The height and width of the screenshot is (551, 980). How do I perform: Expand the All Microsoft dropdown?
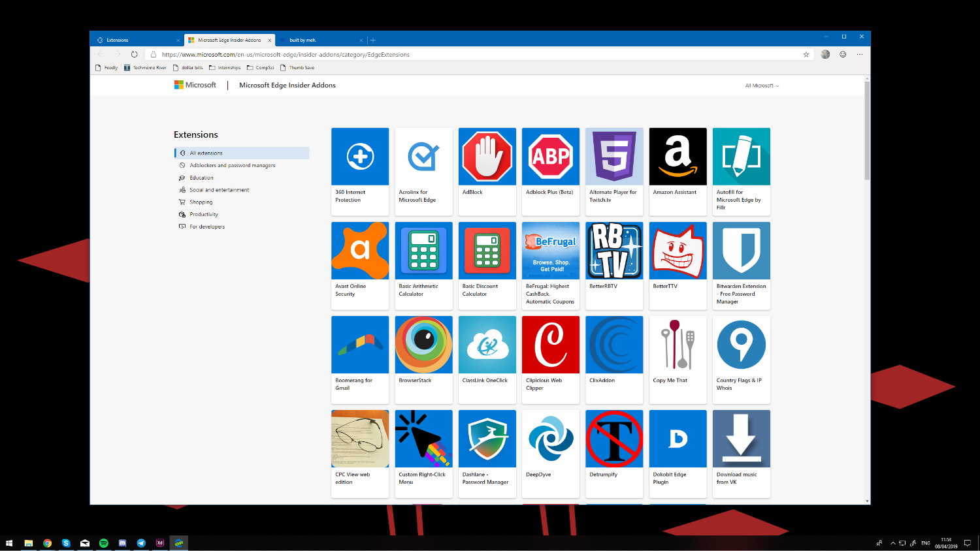762,86
